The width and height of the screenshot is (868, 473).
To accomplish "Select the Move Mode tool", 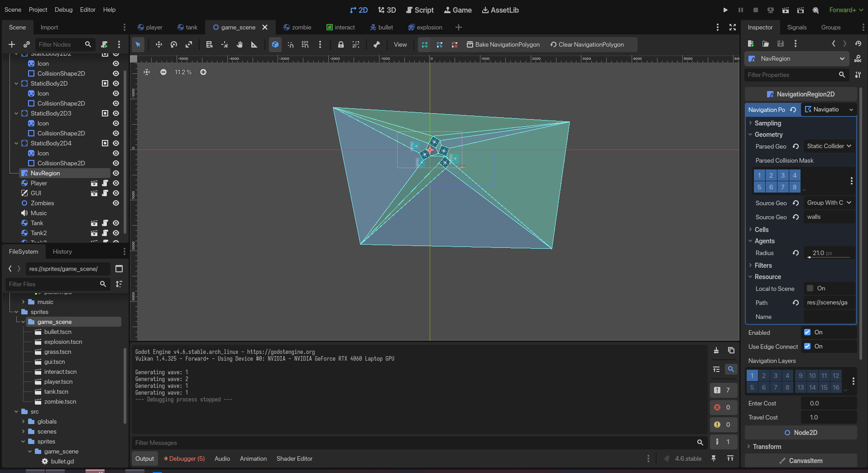I will point(158,44).
